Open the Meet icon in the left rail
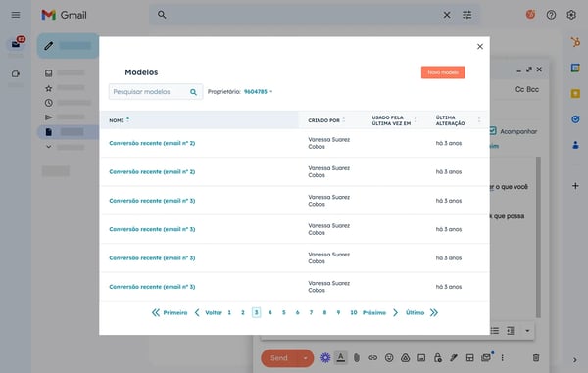The width and height of the screenshot is (588, 373). (x=16, y=73)
